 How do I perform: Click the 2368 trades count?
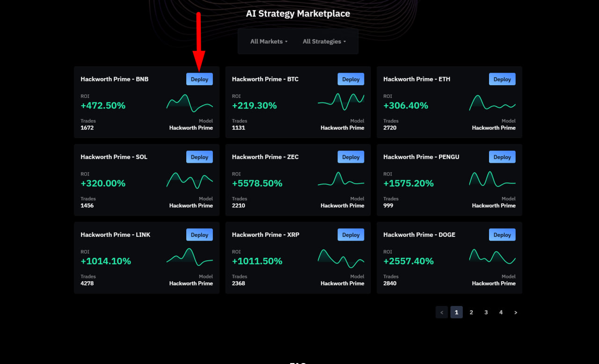pos(239,283)
